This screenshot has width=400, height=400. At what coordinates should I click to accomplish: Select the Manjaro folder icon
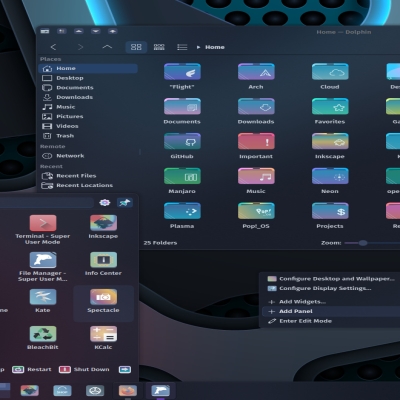(x=182, y=176)
